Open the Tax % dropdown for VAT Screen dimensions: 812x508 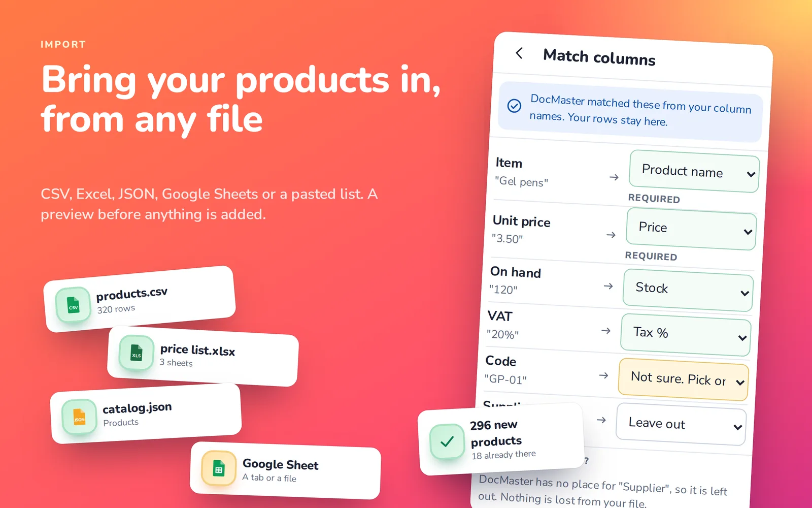pos(686,334)
